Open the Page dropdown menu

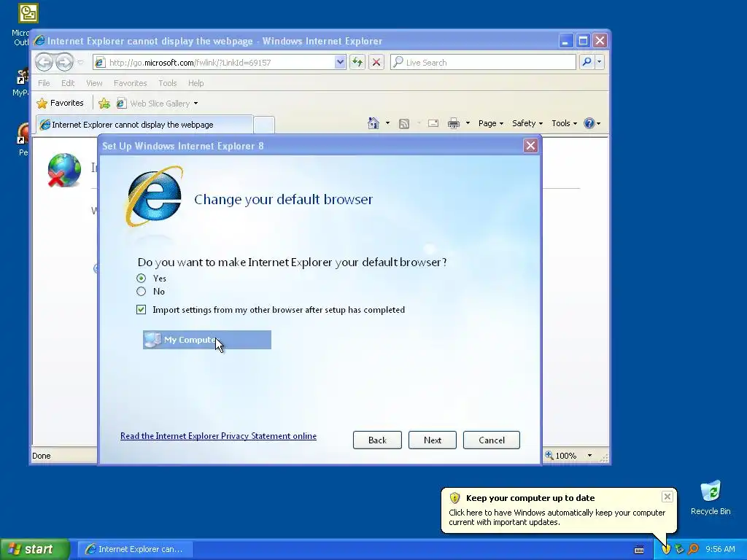[x=491, y=123]
